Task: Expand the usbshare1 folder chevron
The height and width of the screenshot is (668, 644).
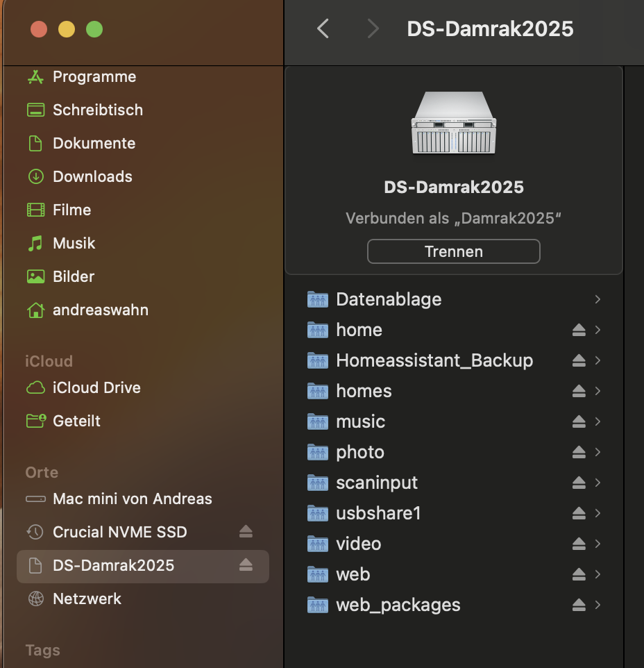Action: pos(598,513)
